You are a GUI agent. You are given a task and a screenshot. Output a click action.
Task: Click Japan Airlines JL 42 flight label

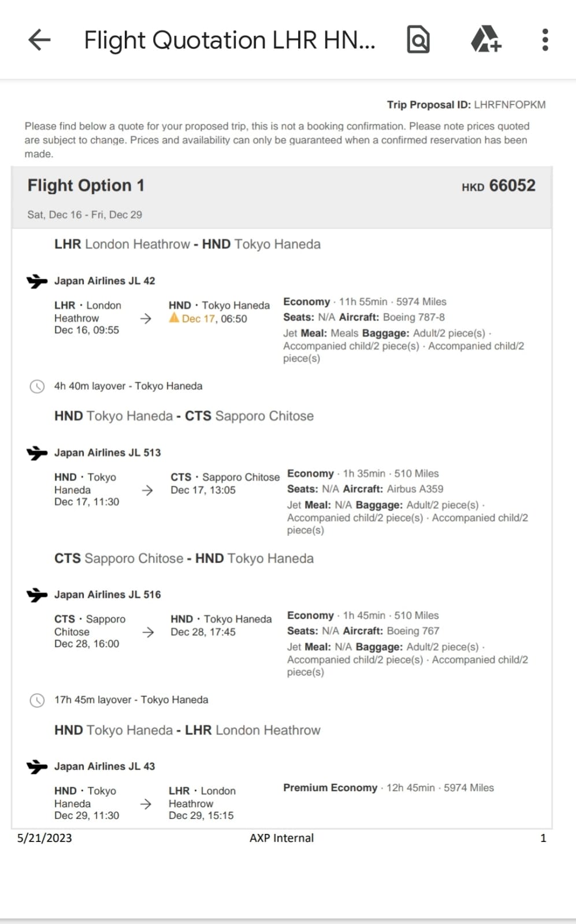(x=105, y=281)
